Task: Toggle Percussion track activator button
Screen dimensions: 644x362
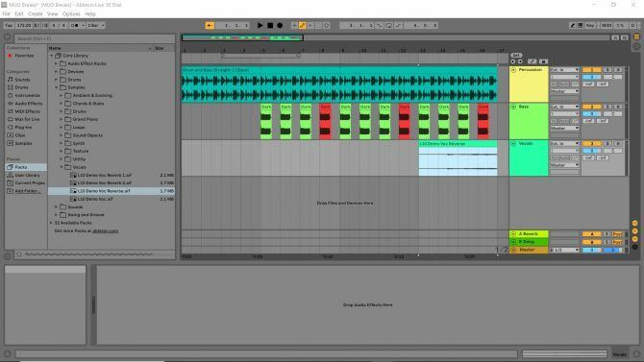Action: point(513,70)
